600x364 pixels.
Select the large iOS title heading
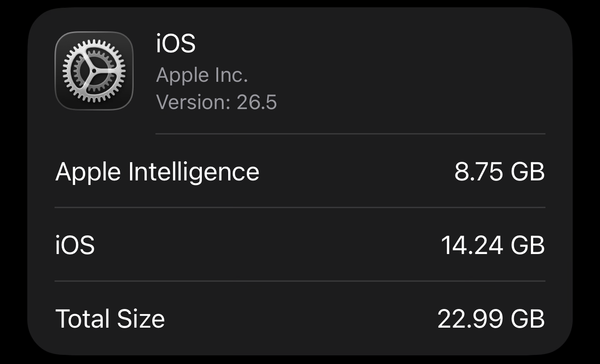(x=176, y=44)
